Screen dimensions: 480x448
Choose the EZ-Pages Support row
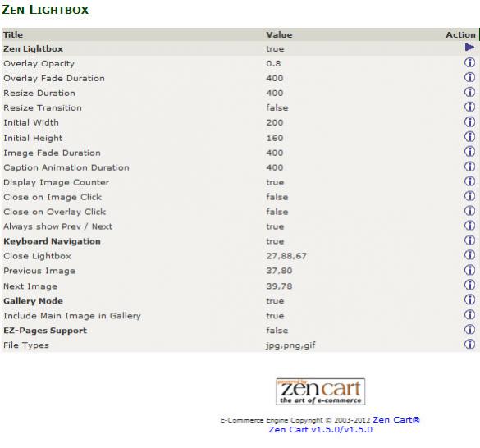tap(240, 330)
